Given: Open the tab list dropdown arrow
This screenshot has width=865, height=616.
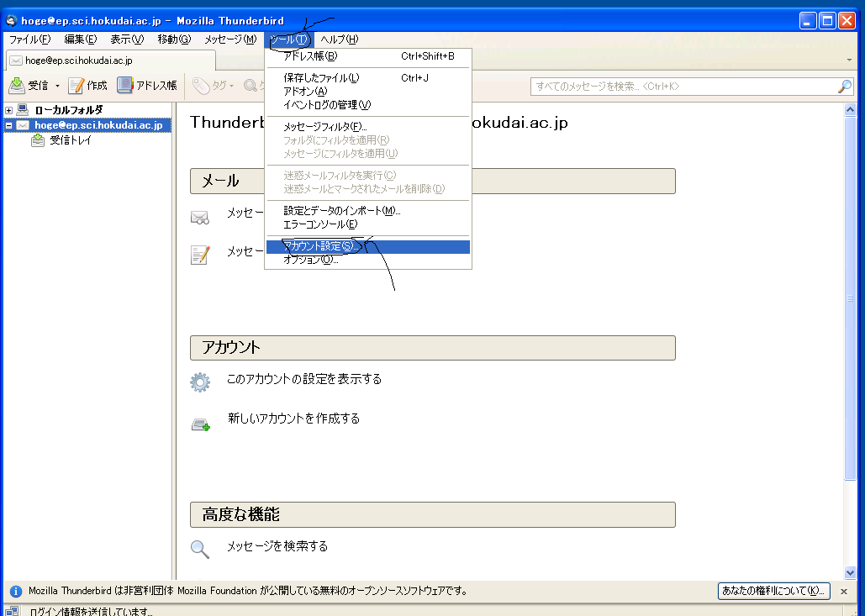Looking at the screenshot, I should 849,61.
